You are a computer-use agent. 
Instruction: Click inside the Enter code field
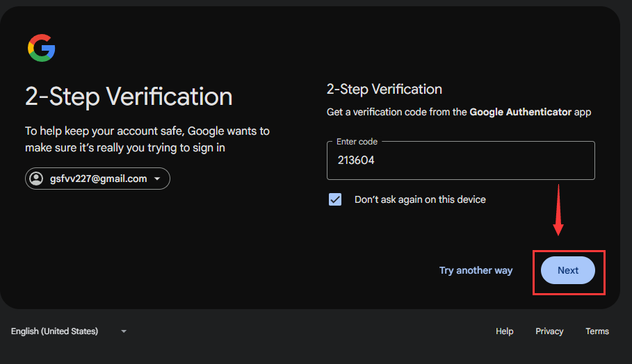coord(461,161)
